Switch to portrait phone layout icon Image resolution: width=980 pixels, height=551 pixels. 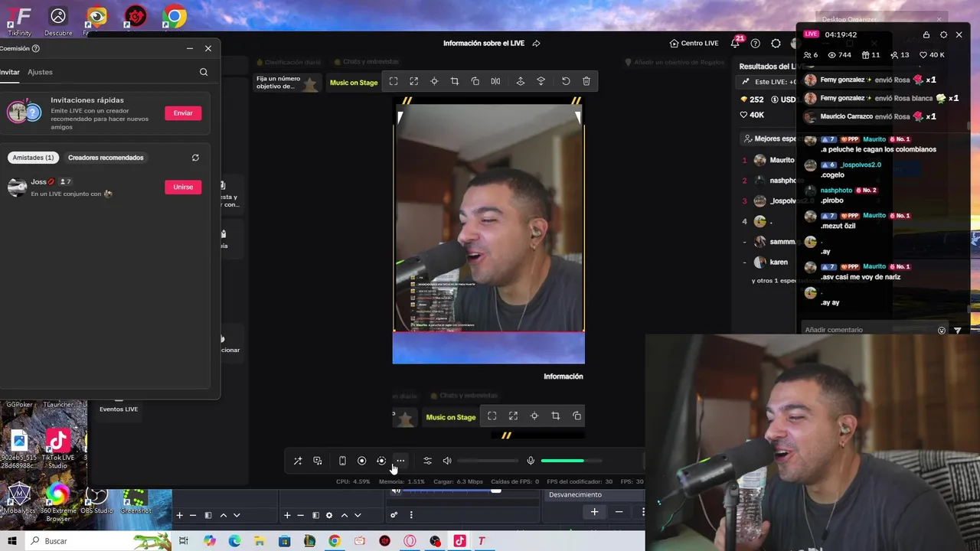pos(342,461)
